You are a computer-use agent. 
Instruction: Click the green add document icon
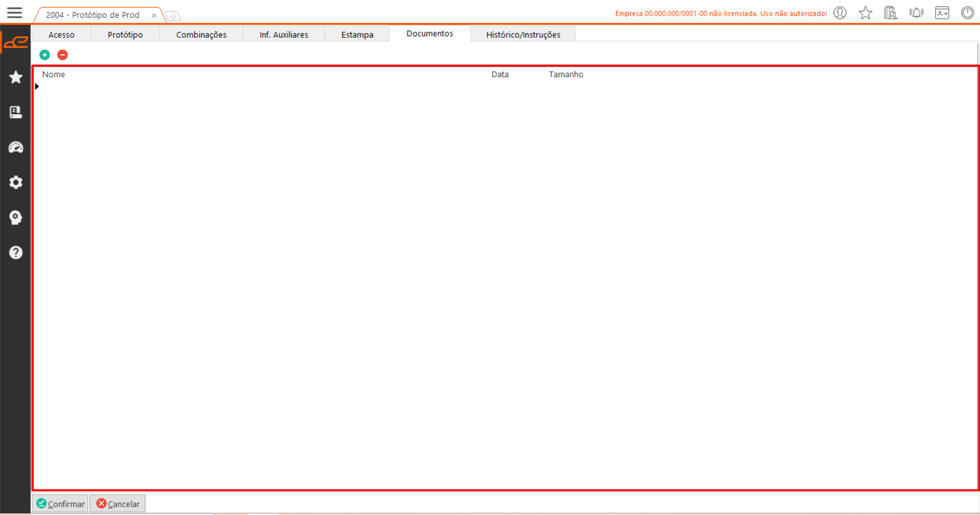[x=45, y=55]
